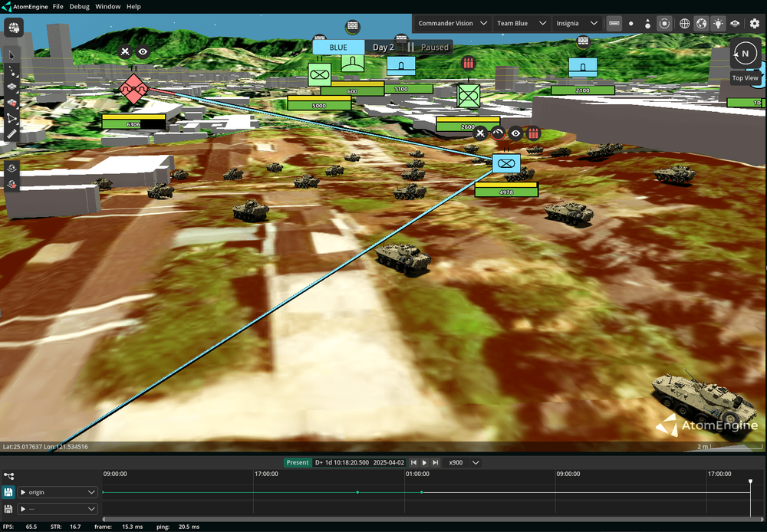Select the arrow pointer tool
Viewport: 767px width, 532px height.
(13, 55)
